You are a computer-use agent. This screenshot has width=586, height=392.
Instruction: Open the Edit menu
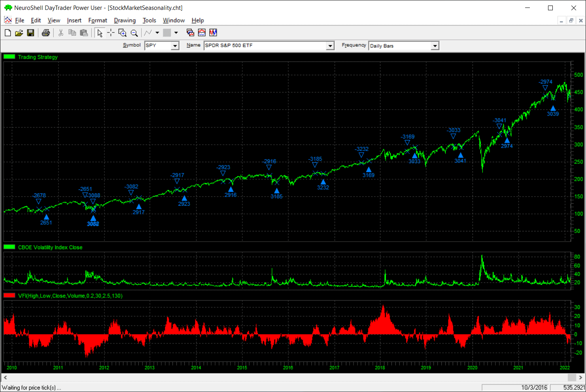tap(36, 21)
